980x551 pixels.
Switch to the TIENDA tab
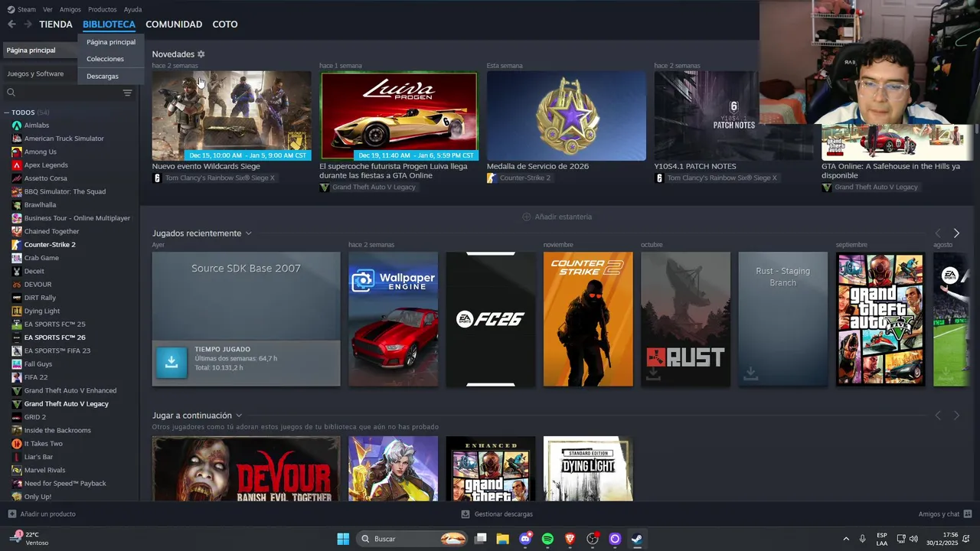(x=56, y=24)
